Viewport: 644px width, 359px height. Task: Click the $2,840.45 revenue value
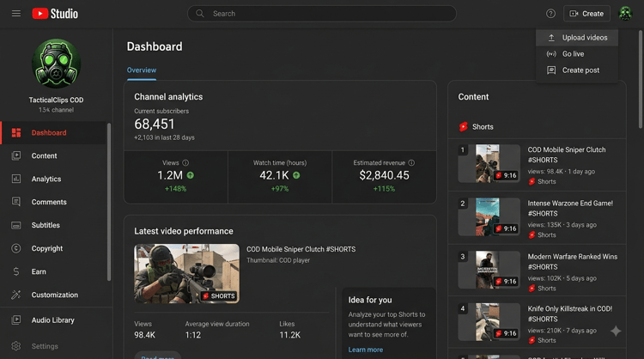tap(384, 175)
